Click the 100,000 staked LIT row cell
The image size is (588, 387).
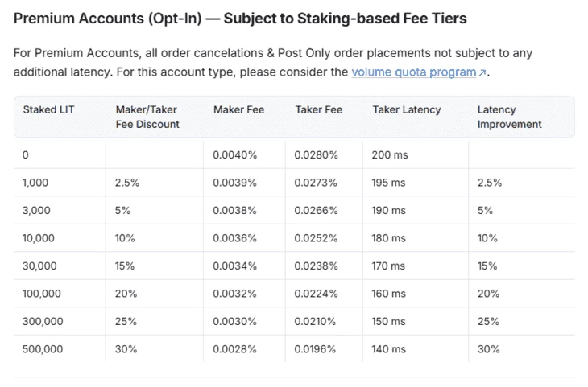point(42,294)
